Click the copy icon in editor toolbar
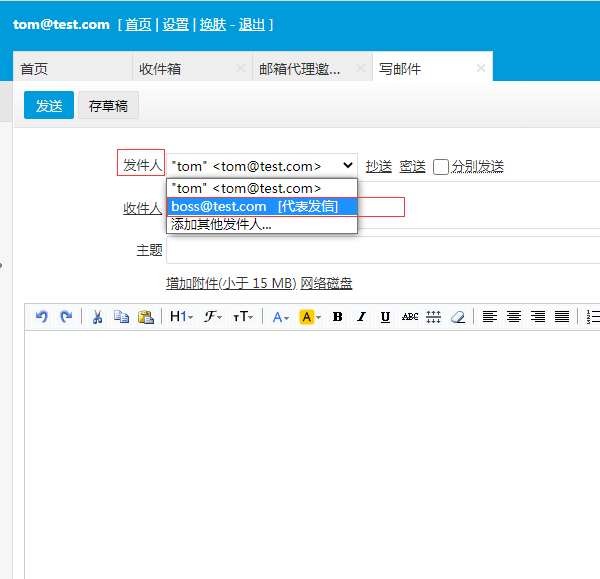 (121, 317)
